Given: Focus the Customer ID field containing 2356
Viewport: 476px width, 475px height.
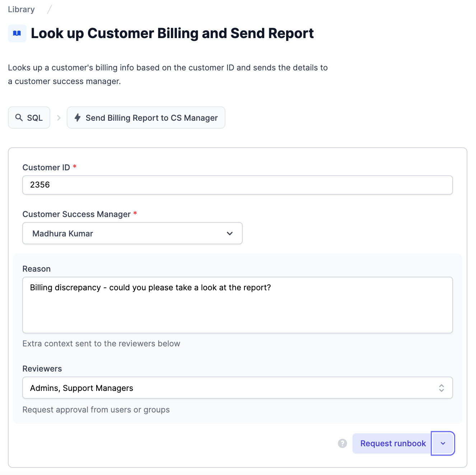Looking at the screenshot, I should click(238, 185).
